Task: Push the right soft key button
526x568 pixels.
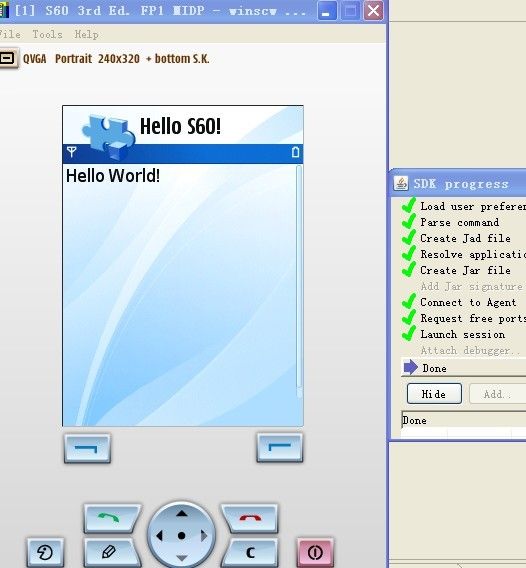Action: coord(279,448)
